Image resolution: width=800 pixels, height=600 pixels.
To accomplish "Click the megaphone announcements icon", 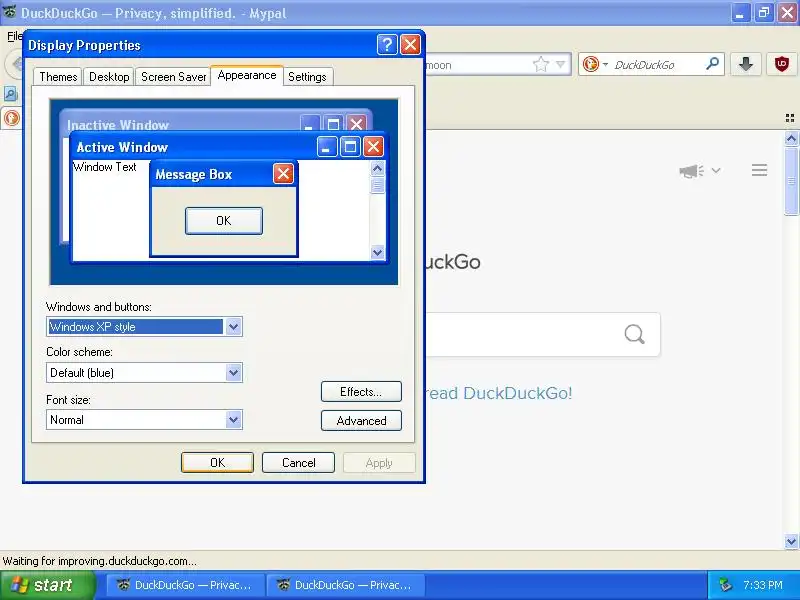I will pyautogui.click(x=691, y=170).
